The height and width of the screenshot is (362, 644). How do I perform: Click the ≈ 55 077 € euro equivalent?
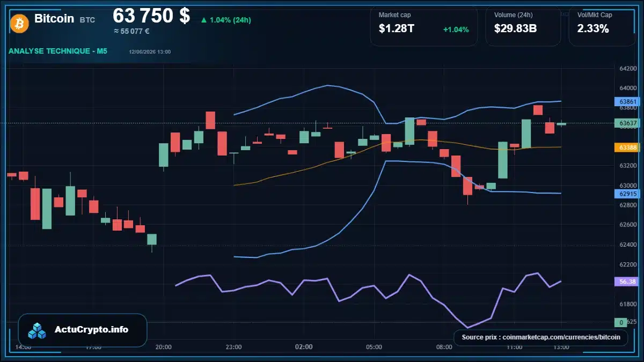click(131, 31)
